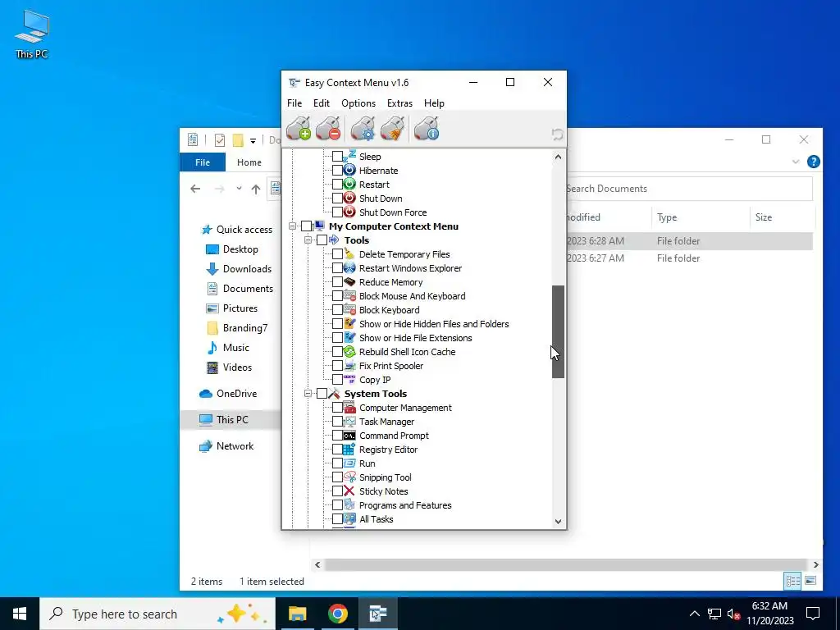Viewport: 840px width, 630px height.
Task: Click the Snipping Tool scissors icon
Action: coord(349,477)
